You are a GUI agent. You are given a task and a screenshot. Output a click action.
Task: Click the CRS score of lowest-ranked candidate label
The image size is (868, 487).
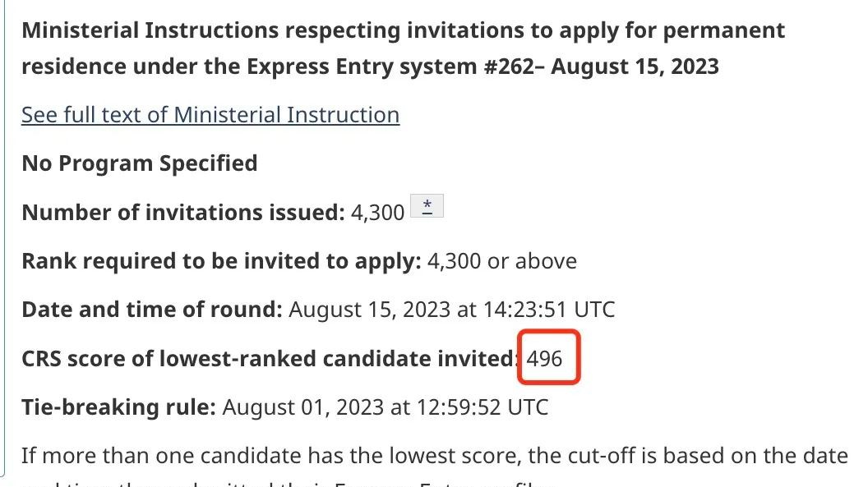[x=270, y=358]
